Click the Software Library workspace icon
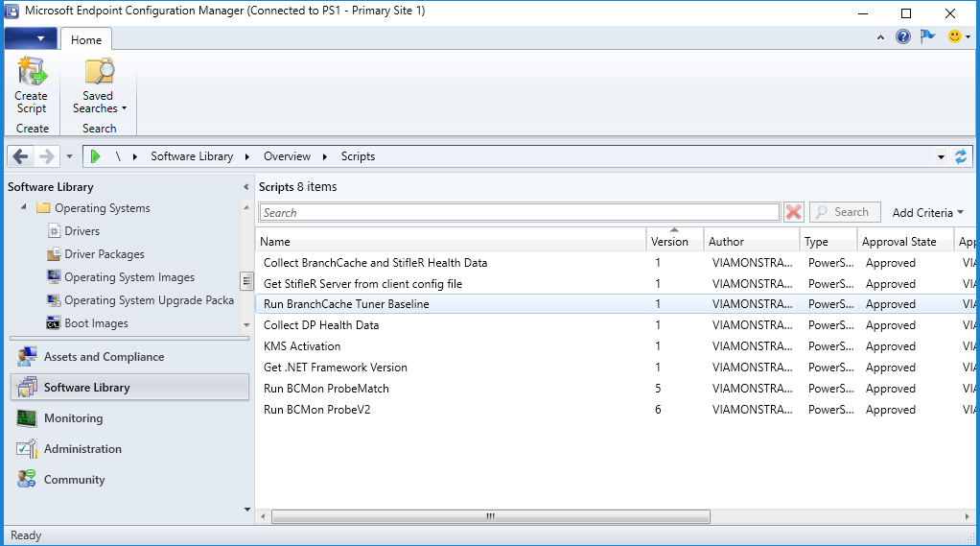The height and width of the screenshot is (546, 980). tap(27, 387)
